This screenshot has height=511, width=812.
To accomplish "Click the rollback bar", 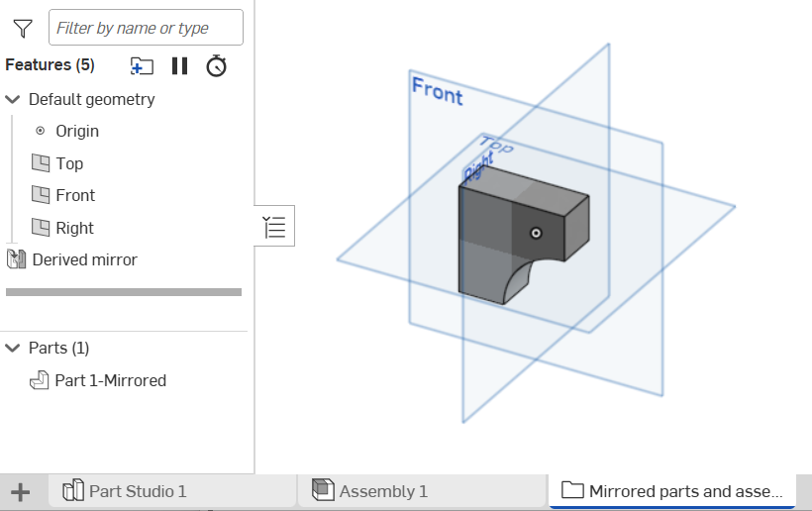I will [x=124, y=292].
